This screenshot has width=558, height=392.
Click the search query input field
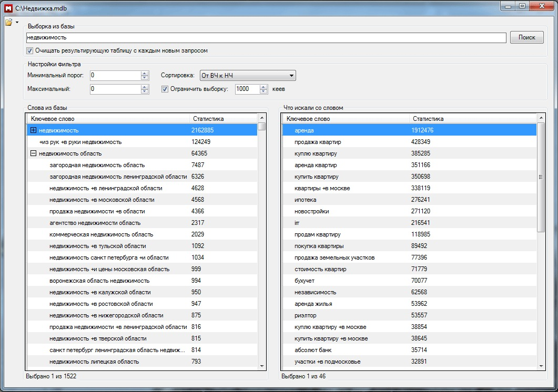point(266,38)
